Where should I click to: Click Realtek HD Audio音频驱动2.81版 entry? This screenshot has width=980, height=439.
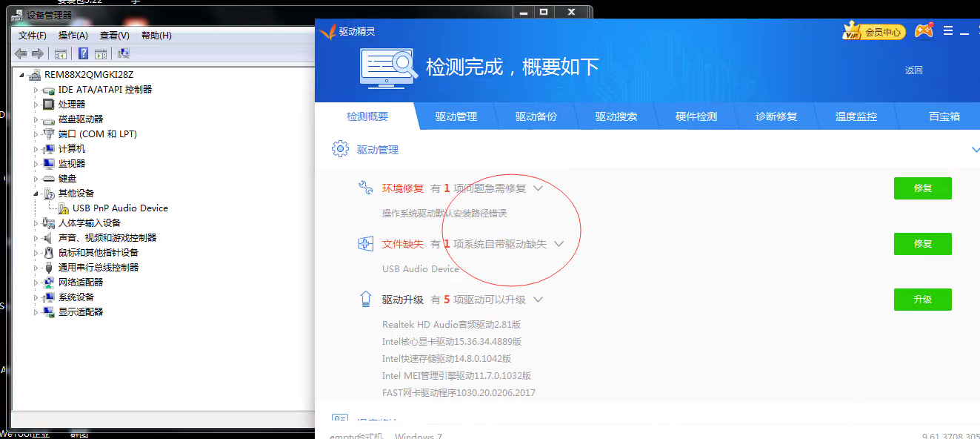[x=452, y=325]
